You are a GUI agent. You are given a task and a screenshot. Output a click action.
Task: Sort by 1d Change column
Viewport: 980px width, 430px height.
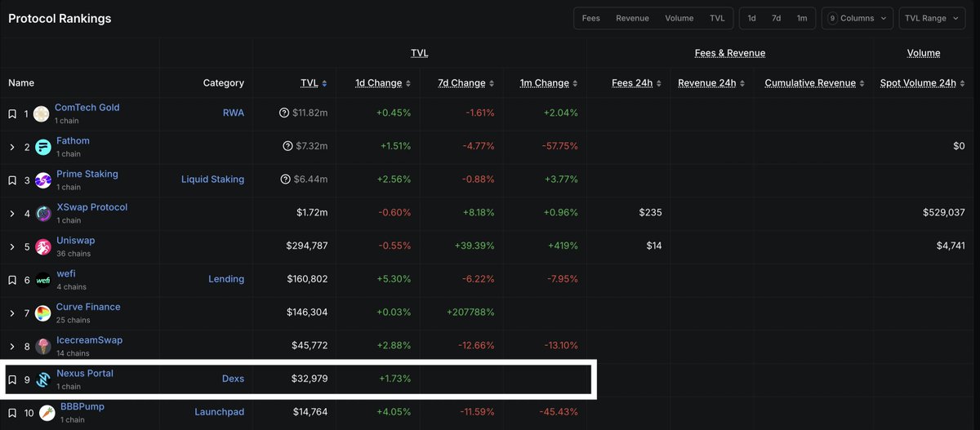pos(383,83)
